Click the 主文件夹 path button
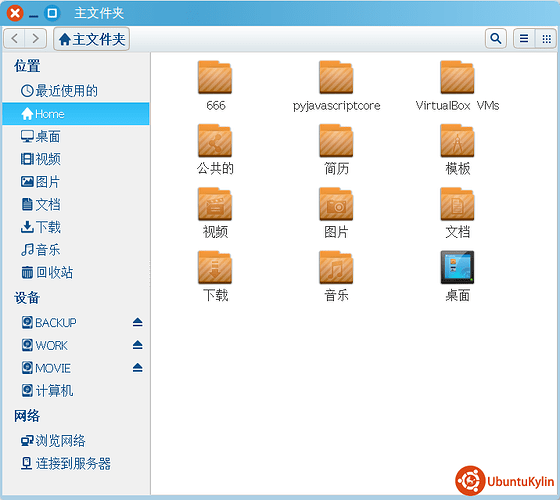 91,39
